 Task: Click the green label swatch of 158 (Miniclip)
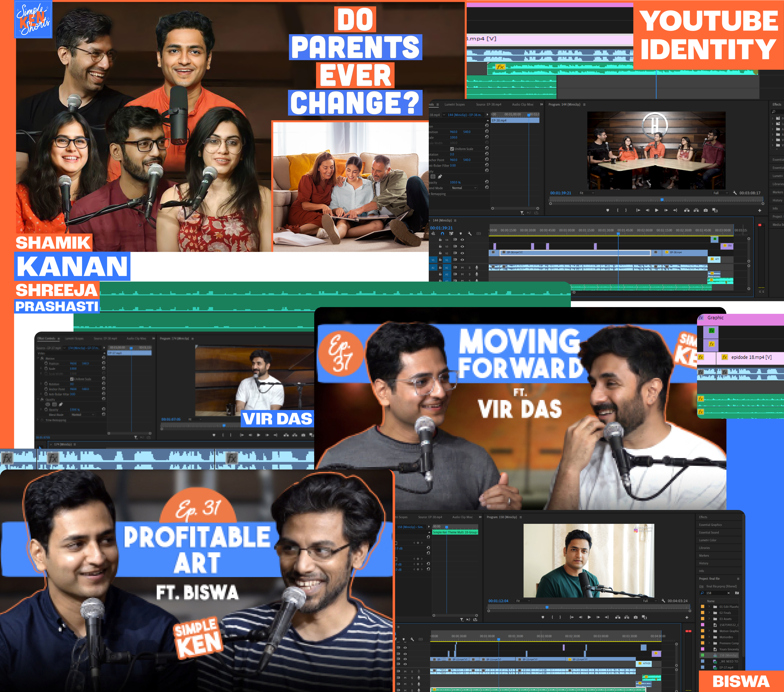[x=702, y=655]
